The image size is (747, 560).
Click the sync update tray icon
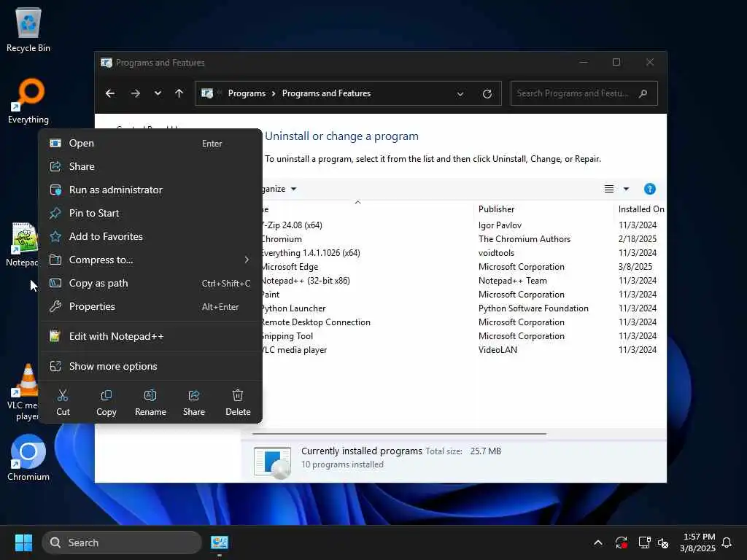[x=622, y=542]
